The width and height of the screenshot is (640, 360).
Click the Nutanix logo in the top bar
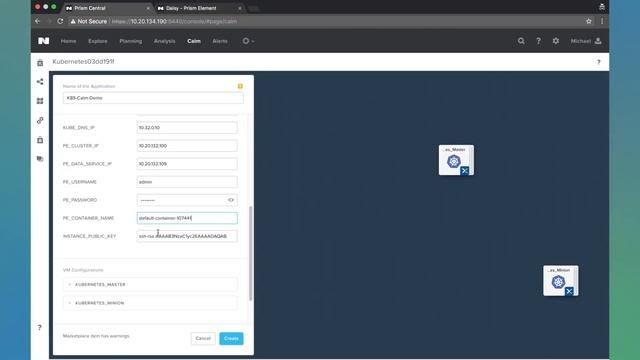44,41
